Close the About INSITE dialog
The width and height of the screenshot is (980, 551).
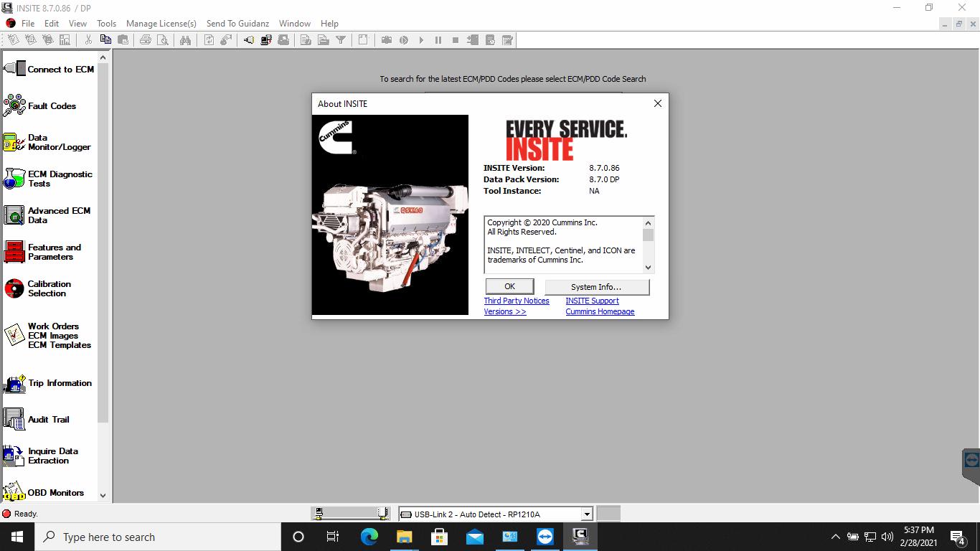pyautogui.click(x=657, y=103)
